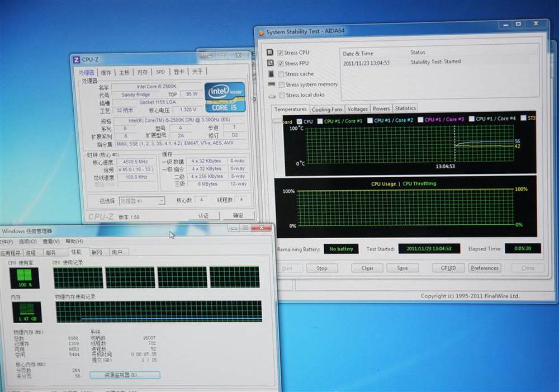Close the CPU-Z window
This screenshot has height=392, width=559.
238,55
